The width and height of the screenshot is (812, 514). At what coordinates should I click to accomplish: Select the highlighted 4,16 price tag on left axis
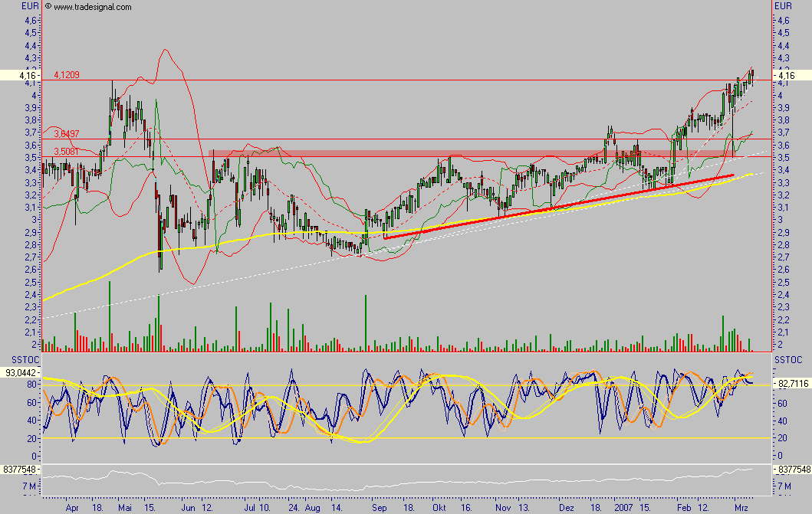point(20,76)
